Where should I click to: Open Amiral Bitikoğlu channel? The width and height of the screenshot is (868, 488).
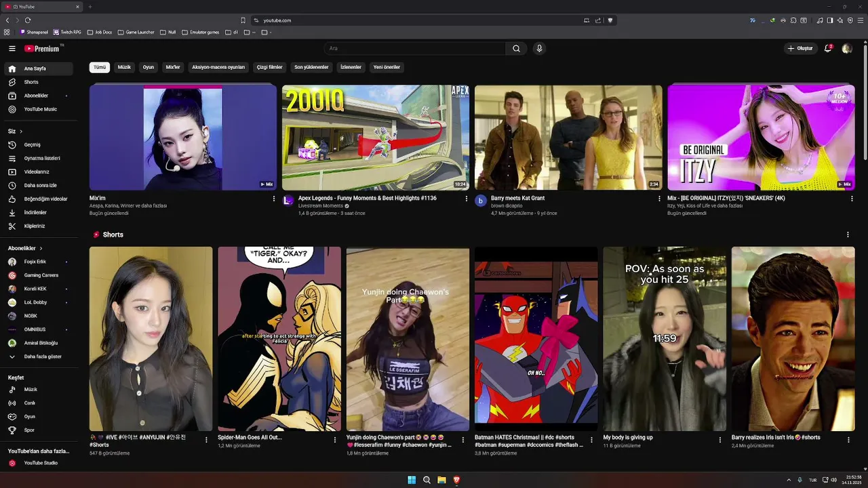point(39,343)
